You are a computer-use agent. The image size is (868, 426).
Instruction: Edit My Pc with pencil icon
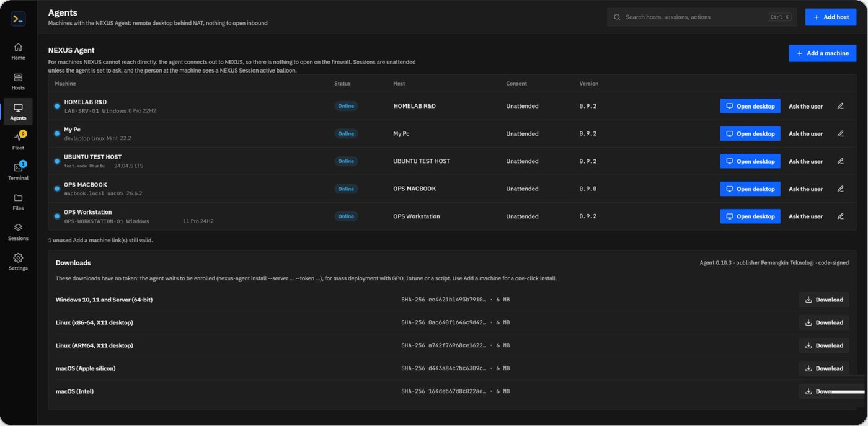pos(841,133)
